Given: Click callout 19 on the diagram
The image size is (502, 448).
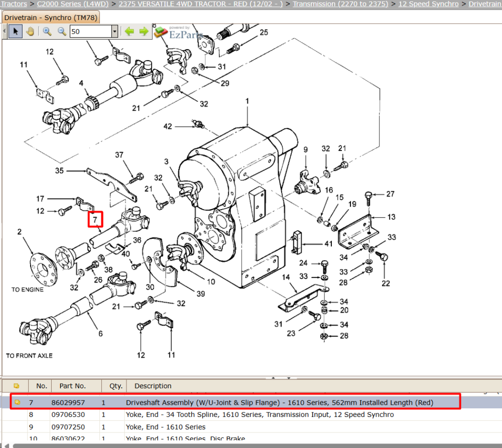Looking at the screenshot, I should coord(352,204).
